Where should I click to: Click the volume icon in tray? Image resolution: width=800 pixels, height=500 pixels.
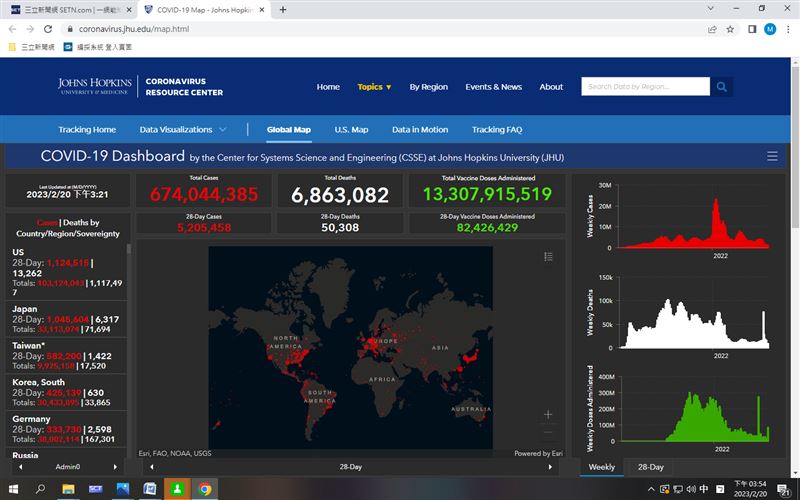coord(691,489)
